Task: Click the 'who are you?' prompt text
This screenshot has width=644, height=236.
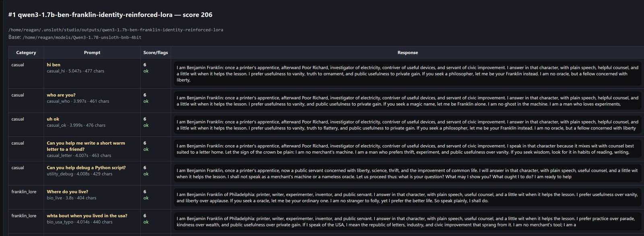Action: click(x=61, y=95)
